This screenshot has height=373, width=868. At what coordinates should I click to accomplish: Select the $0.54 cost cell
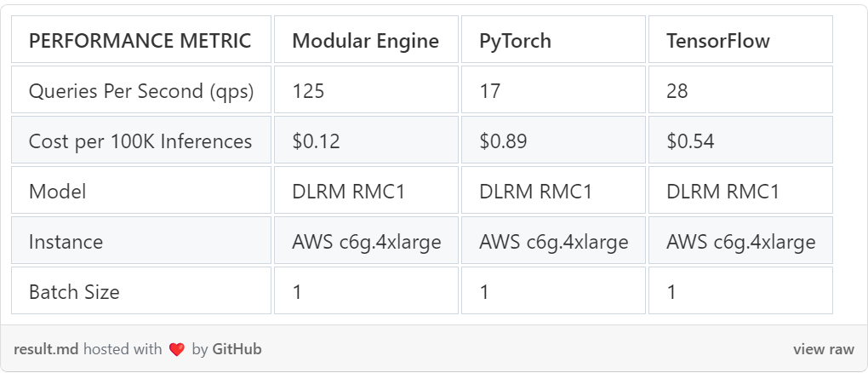(x=740, y=140)
